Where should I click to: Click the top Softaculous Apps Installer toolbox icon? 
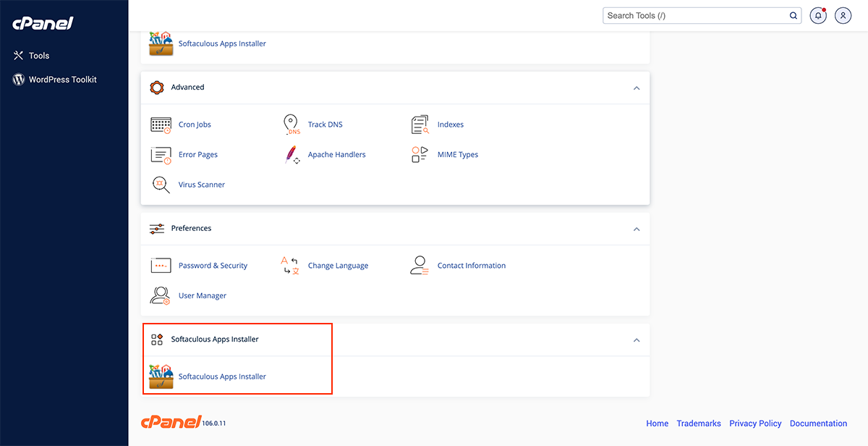[x=161, y=43]
